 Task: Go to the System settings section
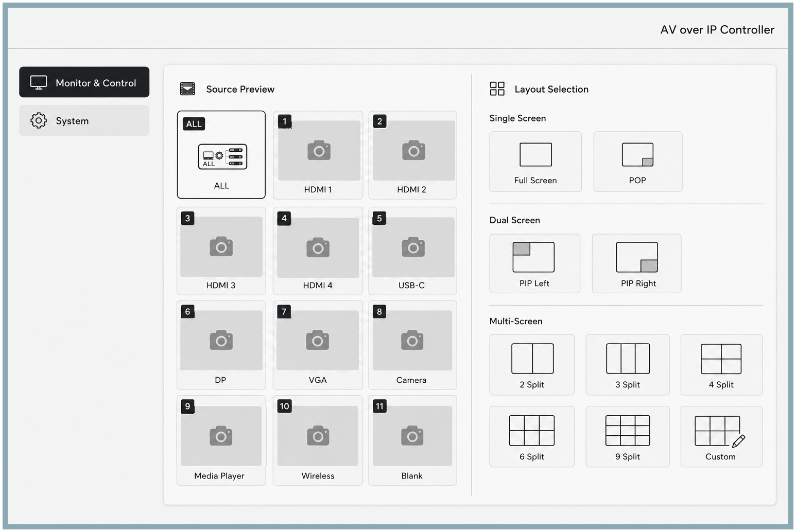pos(84,121)
